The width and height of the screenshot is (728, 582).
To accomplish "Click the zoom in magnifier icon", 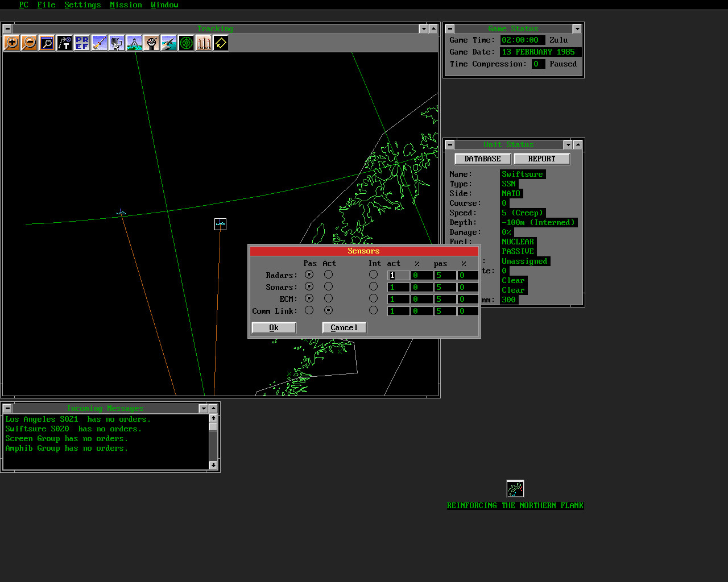I will pyautogui.click(x=11, y=43).
